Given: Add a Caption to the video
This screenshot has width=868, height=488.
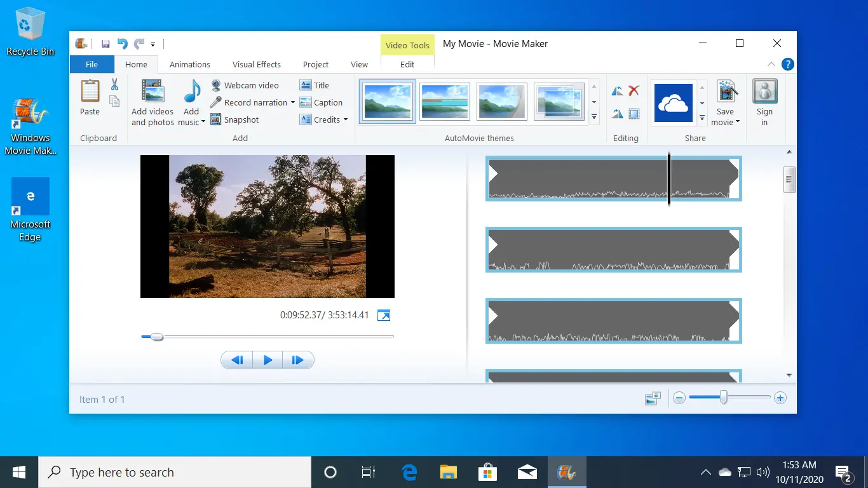Looking at the screenshot, I should click(x=322, y=102).
